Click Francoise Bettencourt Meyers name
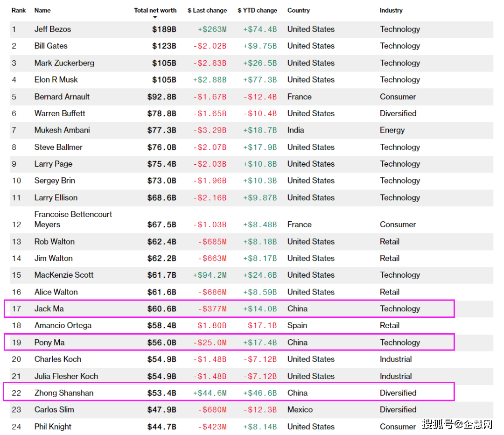The image size is (504, 435). pos(73,219)
